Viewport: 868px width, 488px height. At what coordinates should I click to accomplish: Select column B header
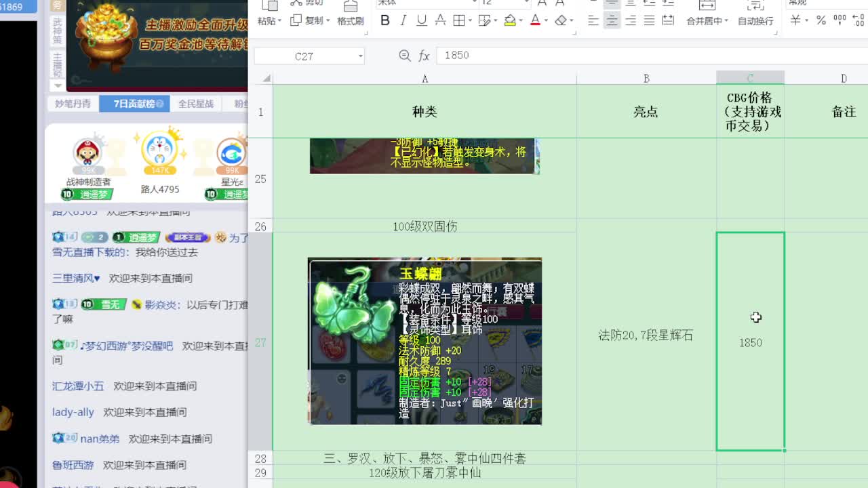[646, 79]
